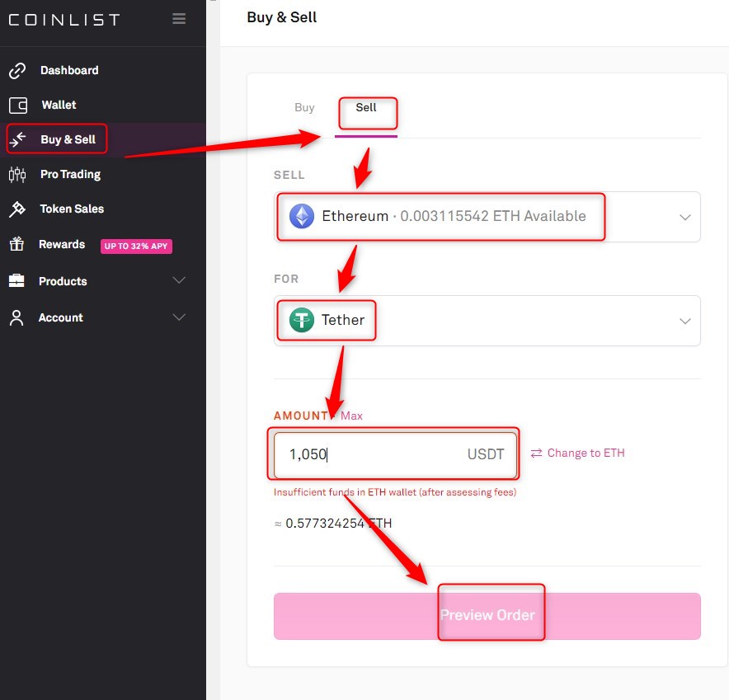The height and width of the screenshot is (700, 729).
Task: Focus the USDT amount input field
Action: [371, 454]
